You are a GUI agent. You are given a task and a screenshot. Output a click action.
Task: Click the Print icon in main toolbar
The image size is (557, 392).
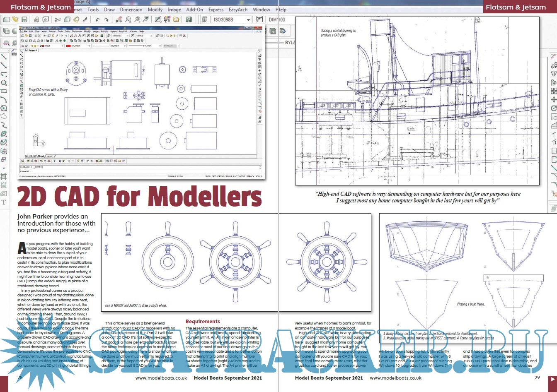[x=36, y=19]
